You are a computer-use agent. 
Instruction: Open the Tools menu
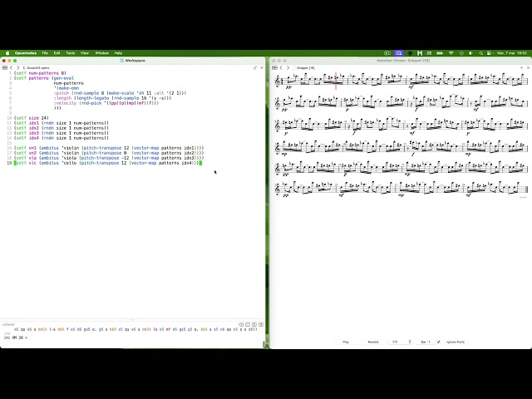70,53
